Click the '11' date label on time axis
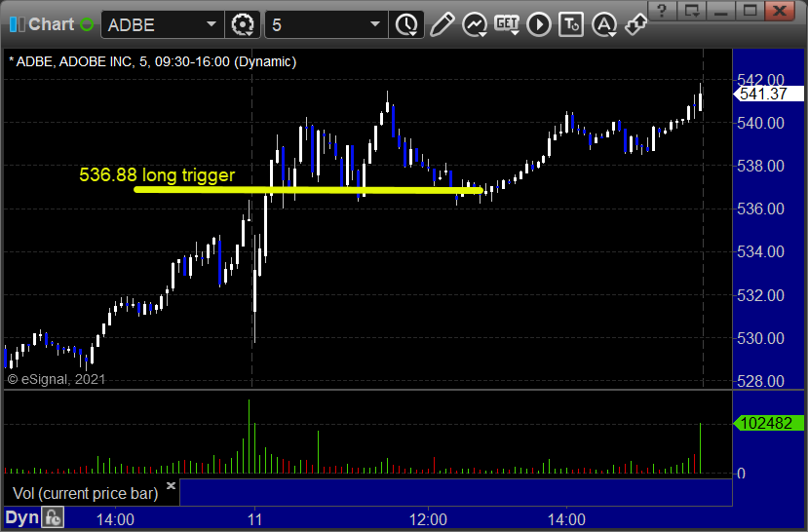Viewport: 808px width, 532px height. (x=254, y=518)
